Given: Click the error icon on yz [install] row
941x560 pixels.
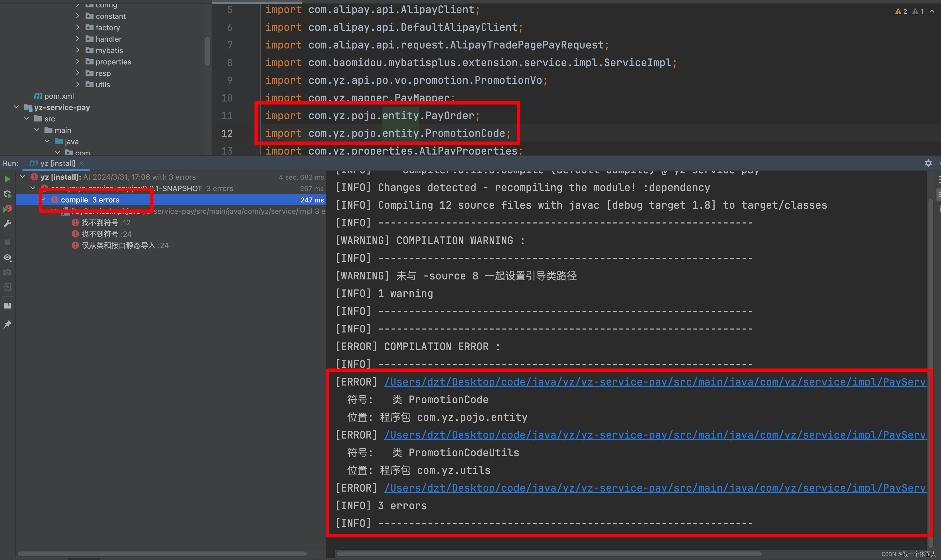Looking at the screenshot, I should 34,176.
